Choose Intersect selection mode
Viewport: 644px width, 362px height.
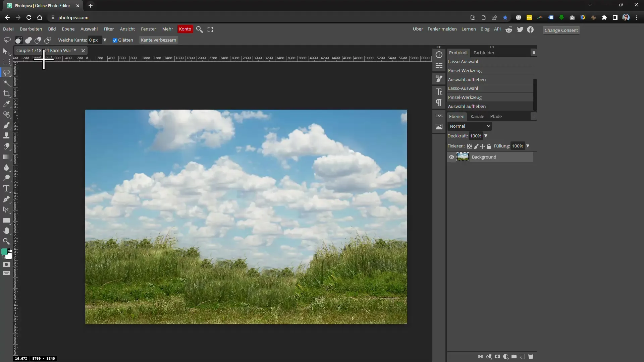[x=48, y=40]
